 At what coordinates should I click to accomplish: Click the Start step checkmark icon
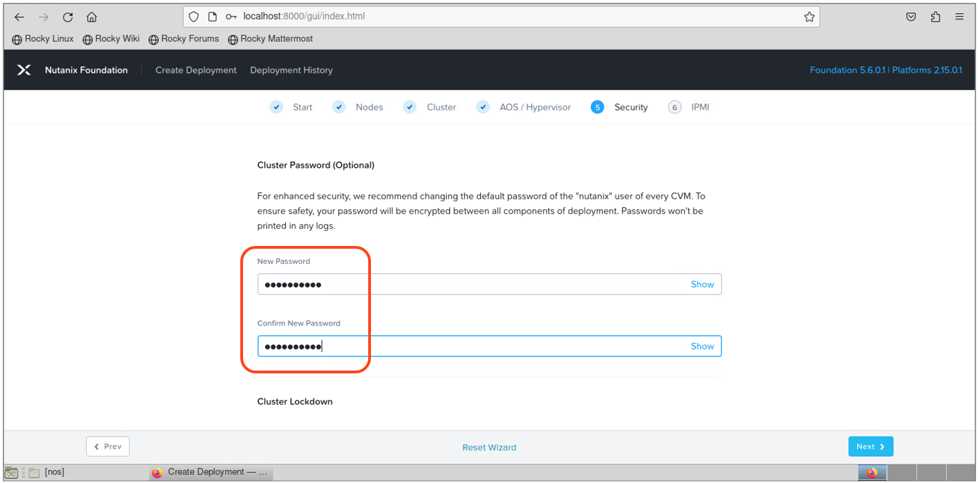pos(276,107)
